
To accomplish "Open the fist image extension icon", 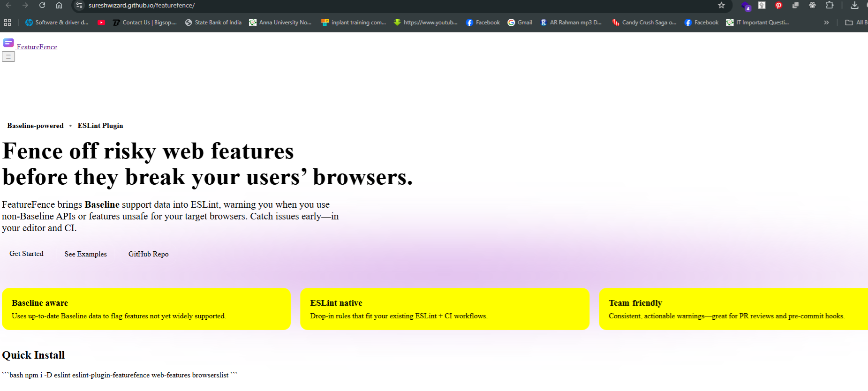I will (x=762, y=5).
